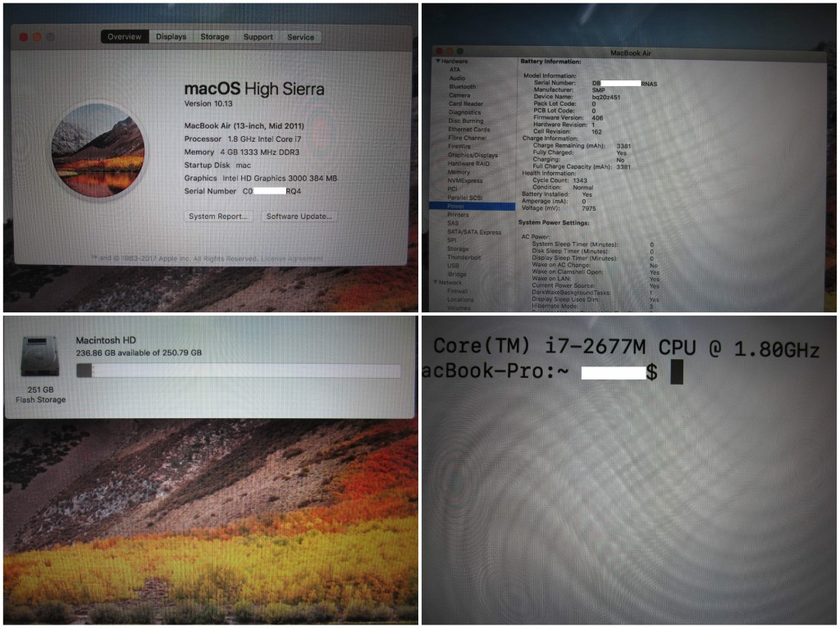Switch to the Overview tab

coord(125,37)
